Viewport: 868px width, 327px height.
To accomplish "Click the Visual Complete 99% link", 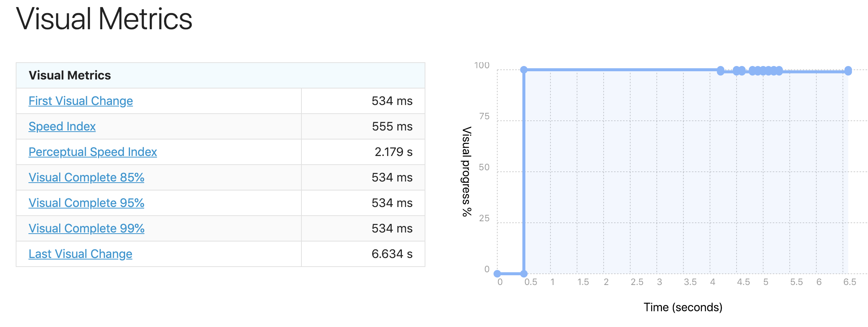I will 87,228.
